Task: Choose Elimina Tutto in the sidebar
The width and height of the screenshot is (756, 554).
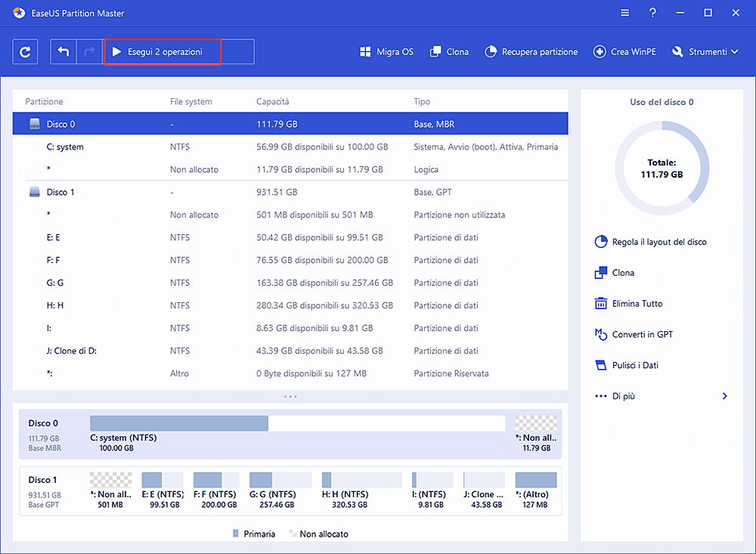Action: pos(637,303)
